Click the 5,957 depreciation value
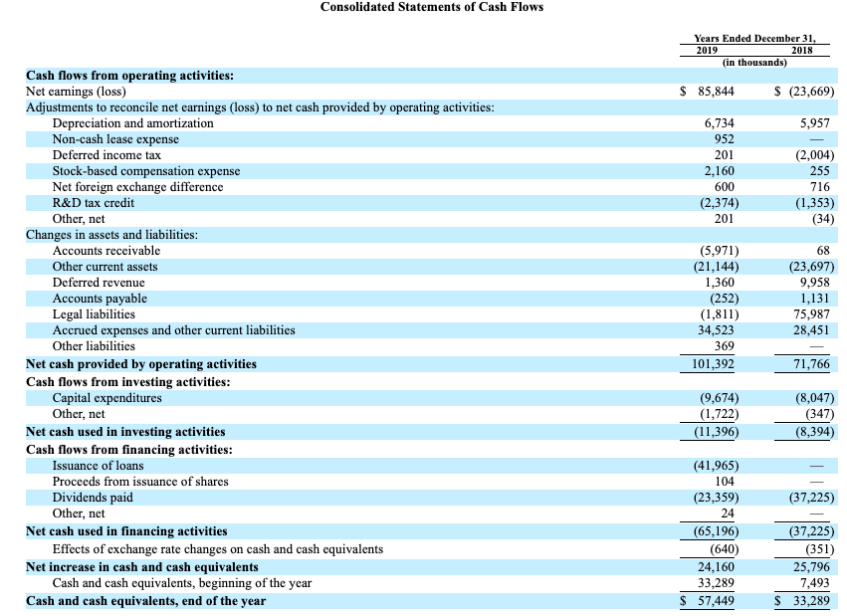 pyautogui.click(x=814, y=123)
